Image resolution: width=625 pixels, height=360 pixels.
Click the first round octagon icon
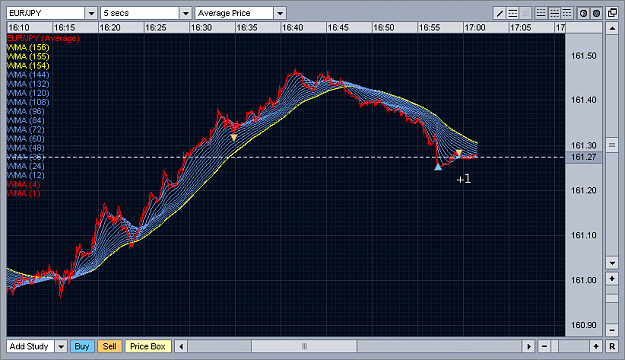point(583,13)
